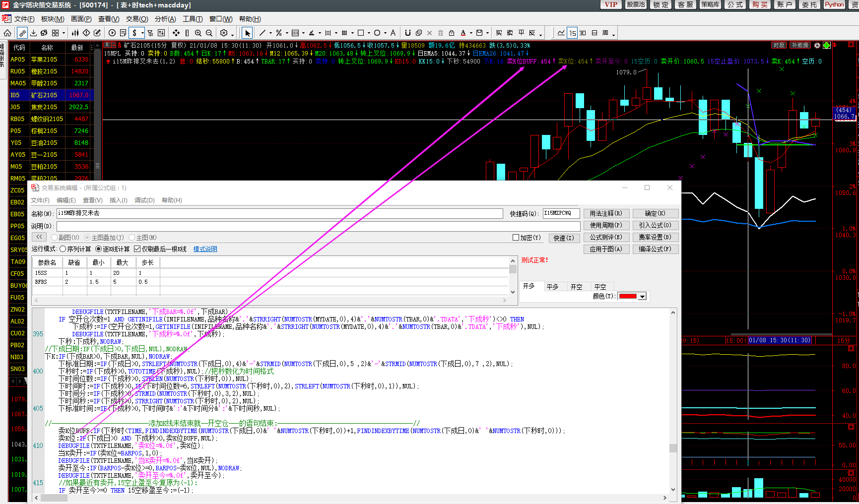Open 文件(F) menu in main window
Viewport: 859px width, 504px height.
click(24, 19)
